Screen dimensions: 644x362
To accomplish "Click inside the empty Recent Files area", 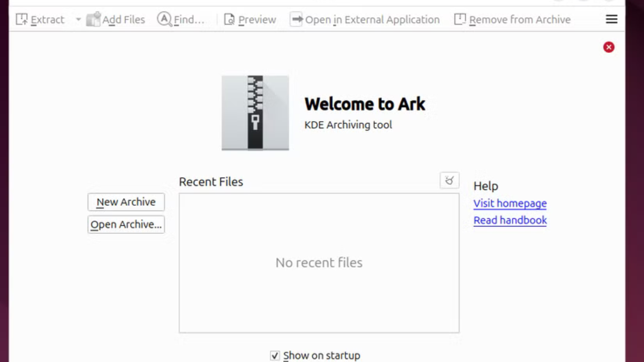I will (x=319, y=262).
